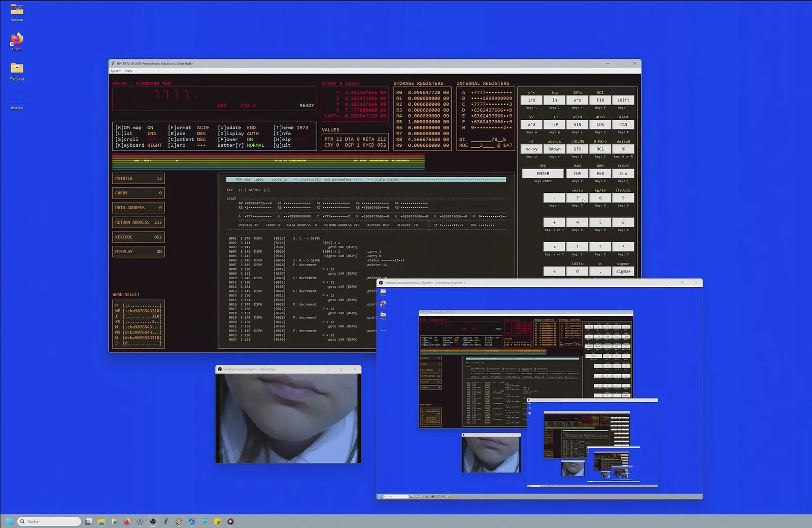The image size is (812, 528).
Task: Open OBS Studio from the taskbar
Action: 153,521
